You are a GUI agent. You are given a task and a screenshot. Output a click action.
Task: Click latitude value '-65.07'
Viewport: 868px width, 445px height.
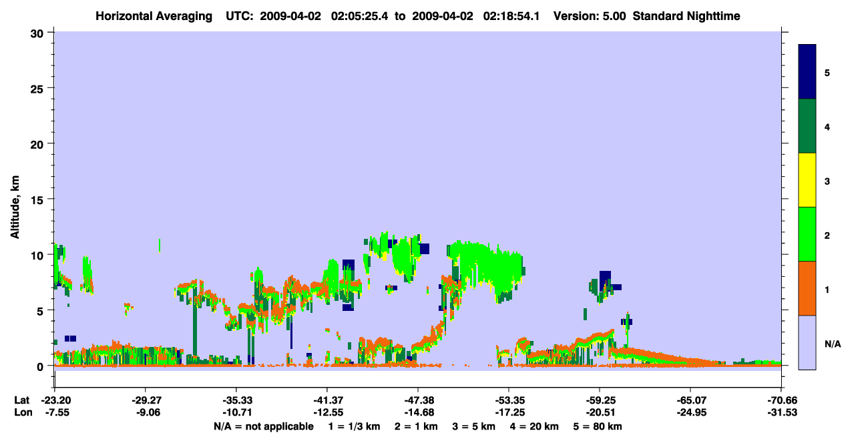[x=690, y=400]
